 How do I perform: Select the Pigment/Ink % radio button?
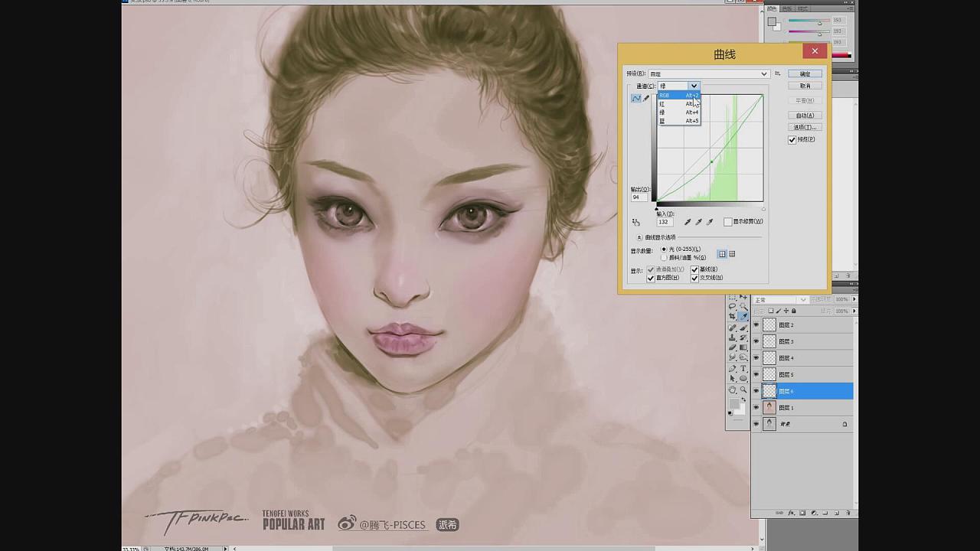(x=664, y=257)
